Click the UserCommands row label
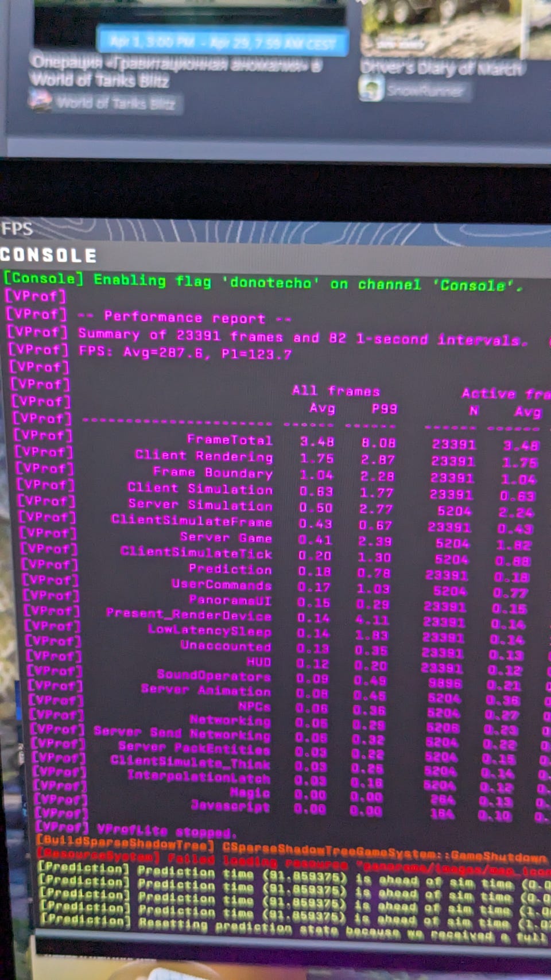The height and width of the screenshot is (980, 551). (x=222, y=584)
